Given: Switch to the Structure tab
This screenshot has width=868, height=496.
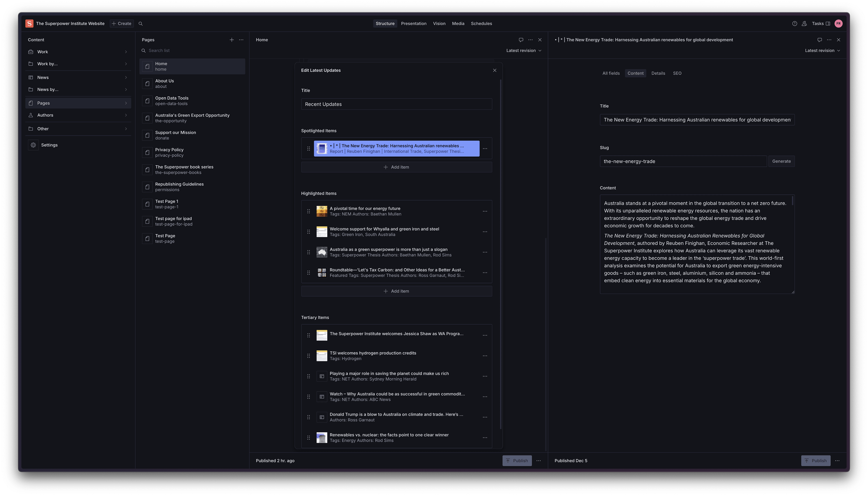Looking at the screenshot, I should (385, 23).
